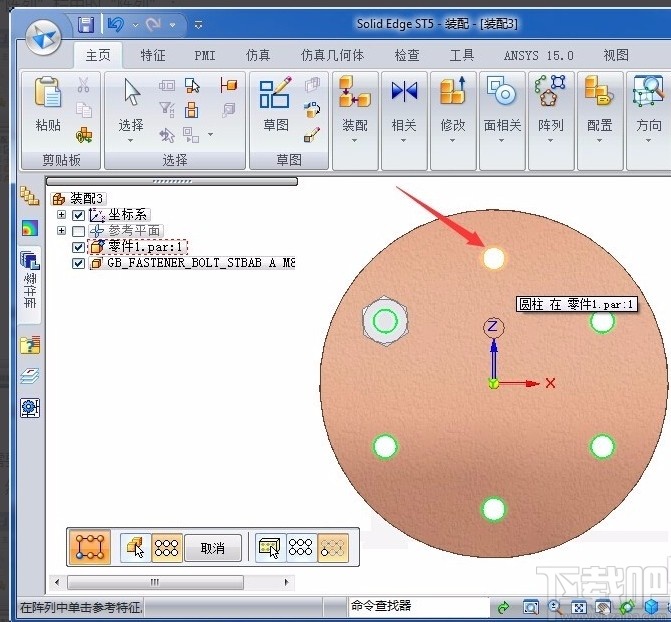Open the Sketch tool icon
Screen dimensions: 671x622
tap(276, 92)
